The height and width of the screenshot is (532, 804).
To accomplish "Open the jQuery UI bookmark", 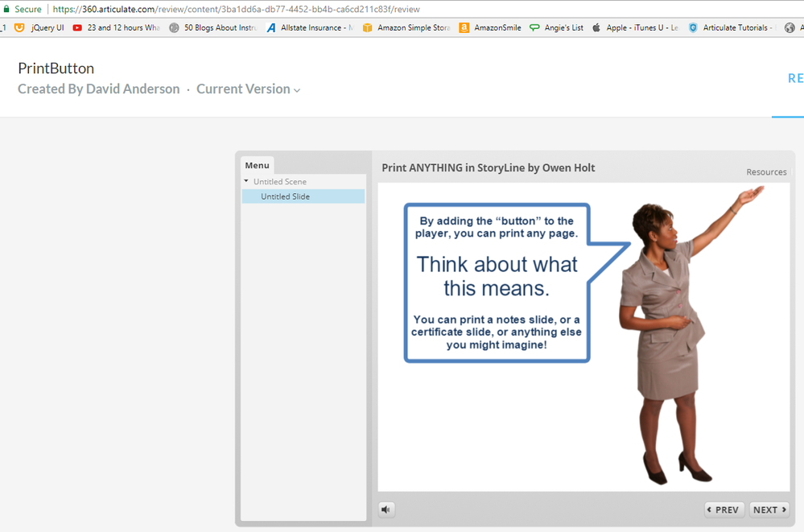I will pos(40,27).
